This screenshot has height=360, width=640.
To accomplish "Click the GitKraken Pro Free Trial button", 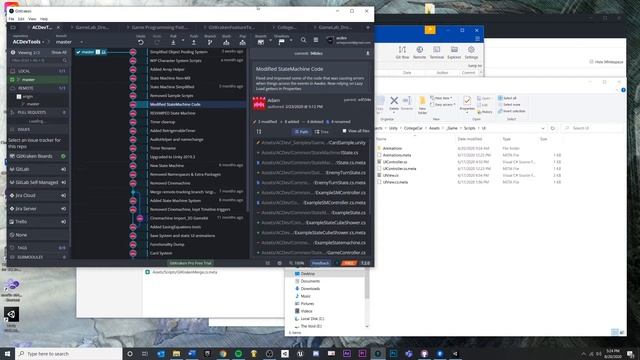I will (191, 263).
